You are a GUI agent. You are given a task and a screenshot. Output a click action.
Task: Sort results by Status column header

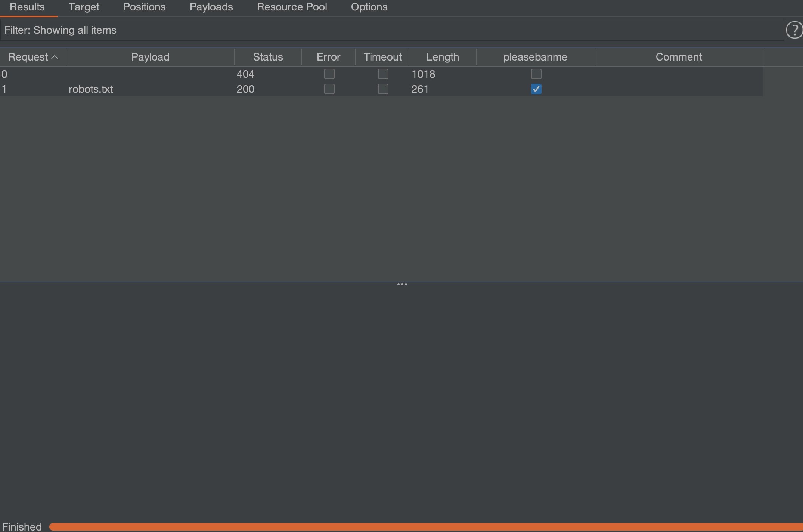(x=268, y=57)
